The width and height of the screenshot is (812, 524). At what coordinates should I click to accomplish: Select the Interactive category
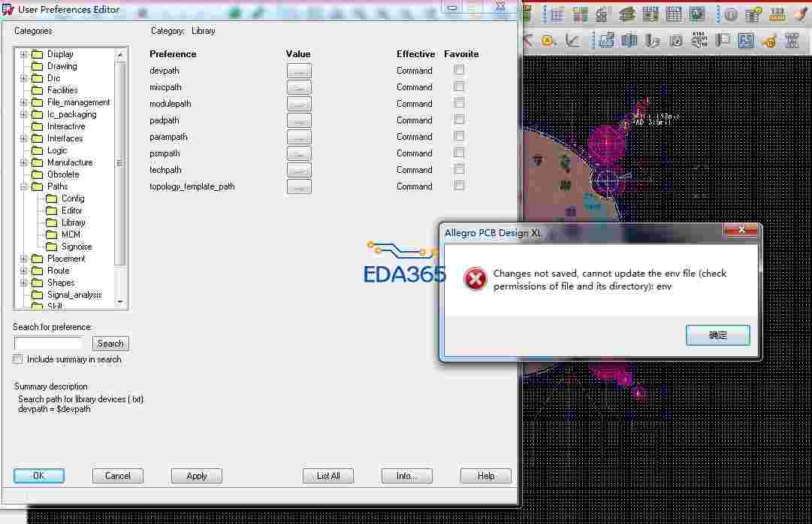pyautogui.click(x=66, y=126)
